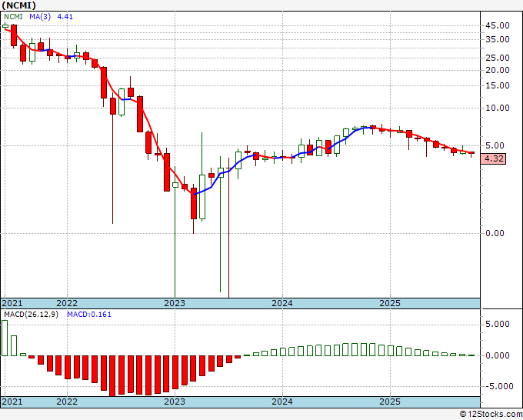Click 2025 on the price chart timeline
523x420 pixels.
[x=390, y=303]
